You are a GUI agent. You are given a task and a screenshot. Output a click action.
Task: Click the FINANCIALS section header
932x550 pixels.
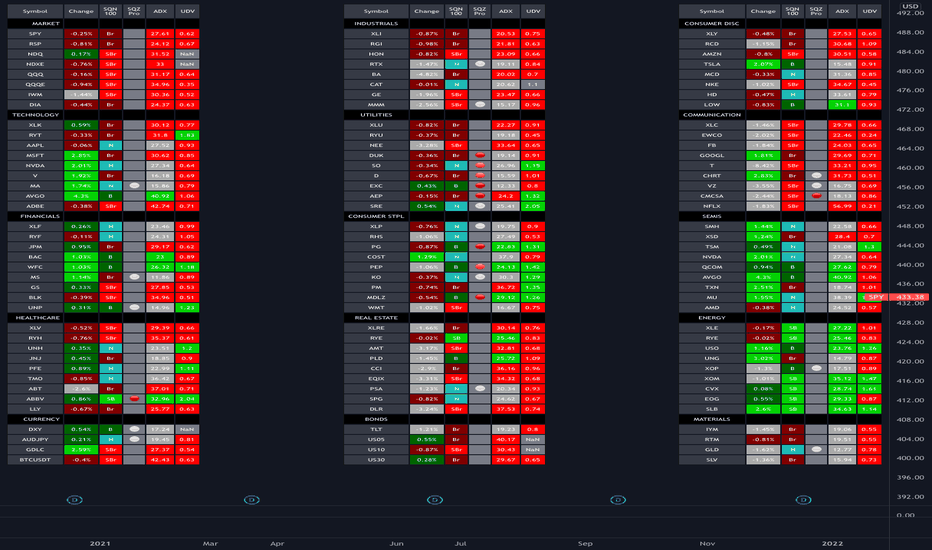[40, 216]
